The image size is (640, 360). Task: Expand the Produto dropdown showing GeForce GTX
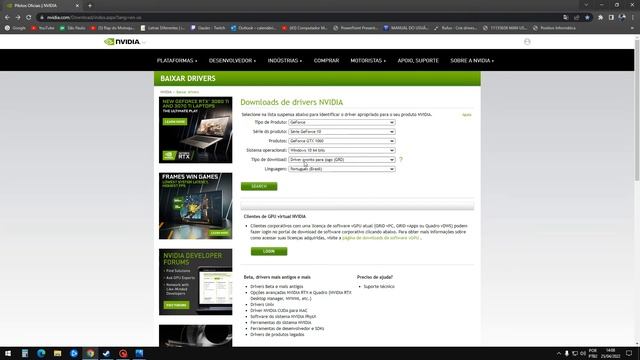342,141
